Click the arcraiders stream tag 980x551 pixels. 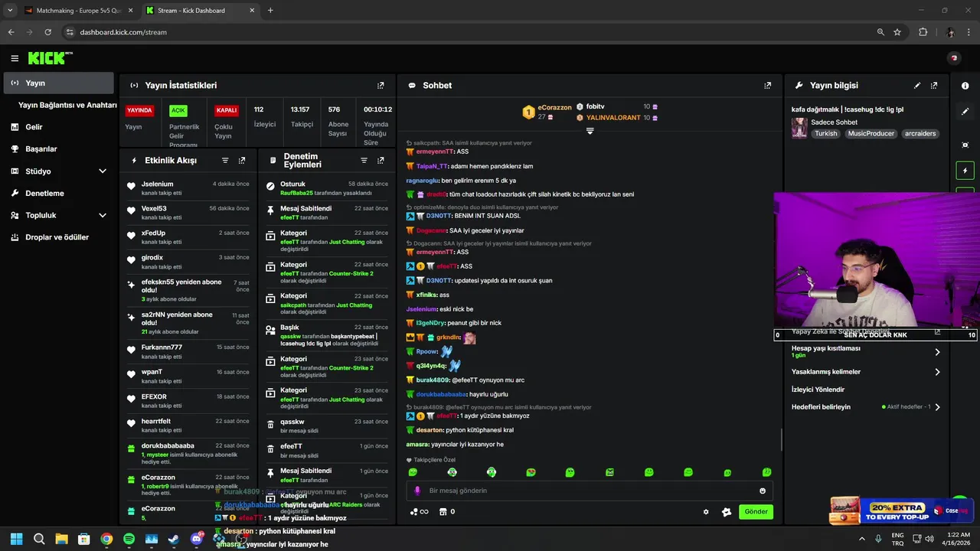click(920, 133)
